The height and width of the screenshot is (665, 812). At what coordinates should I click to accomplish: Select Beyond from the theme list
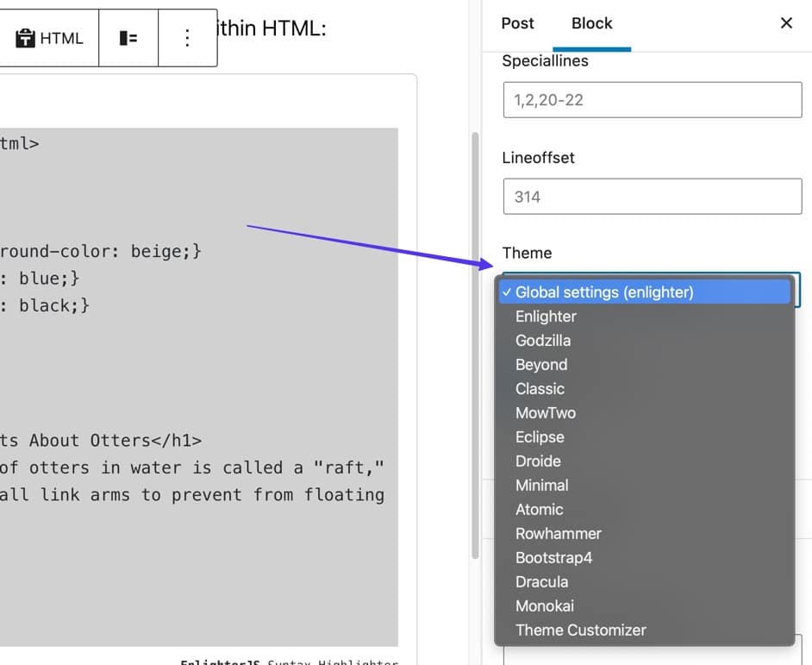coord(541,365)
